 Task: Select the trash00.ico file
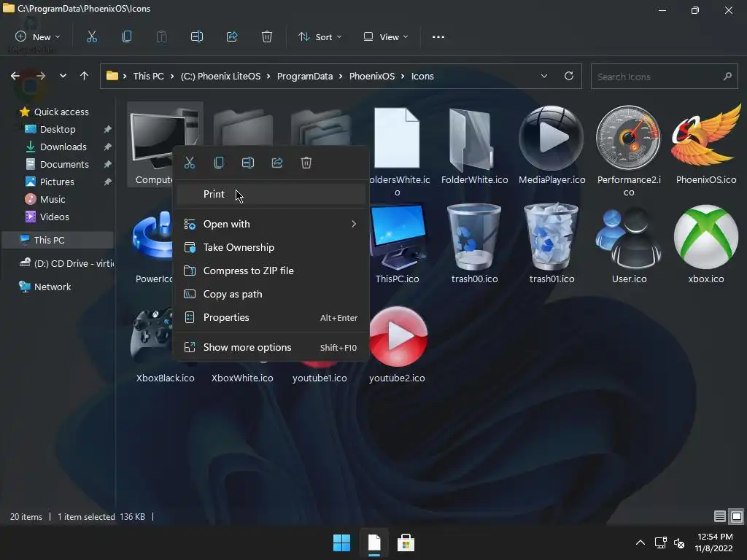click(x=474, y=244)
